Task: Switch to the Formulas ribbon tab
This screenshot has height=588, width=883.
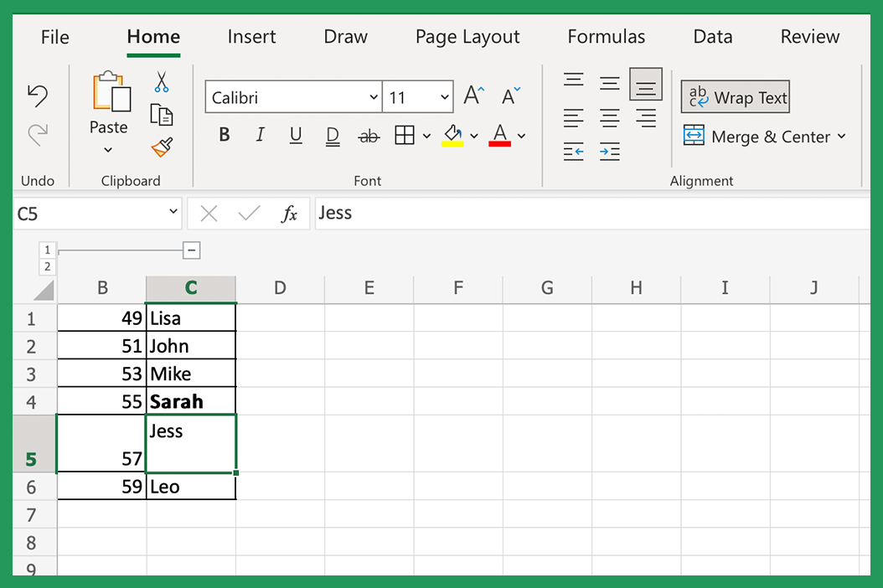Action: [606, 36]
